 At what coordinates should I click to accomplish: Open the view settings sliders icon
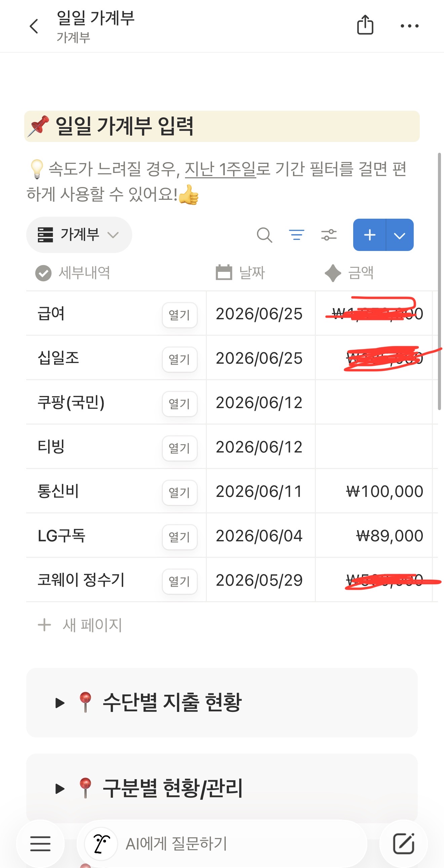coord(329,235)
